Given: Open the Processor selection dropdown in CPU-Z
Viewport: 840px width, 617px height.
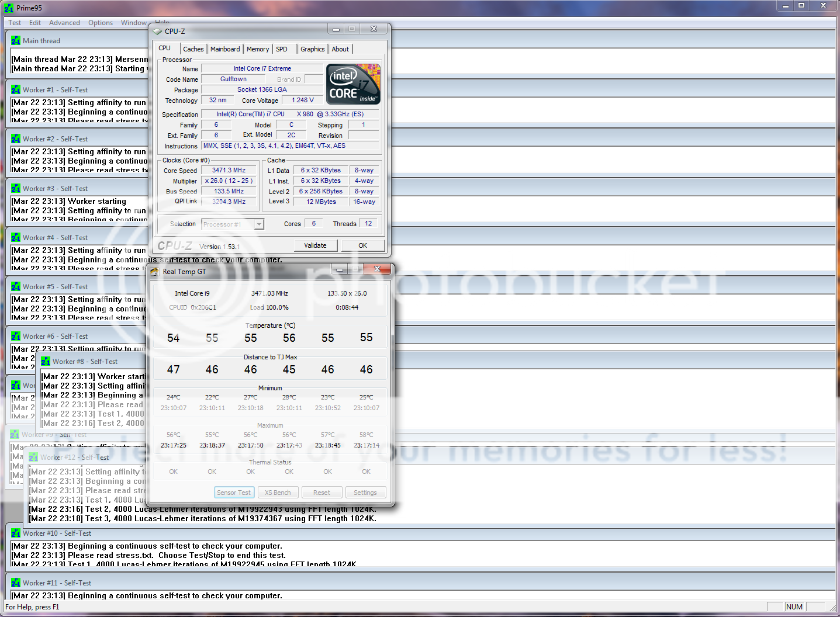Looking at the screenshot, I should pyautogui.click(x=259, y=224).
